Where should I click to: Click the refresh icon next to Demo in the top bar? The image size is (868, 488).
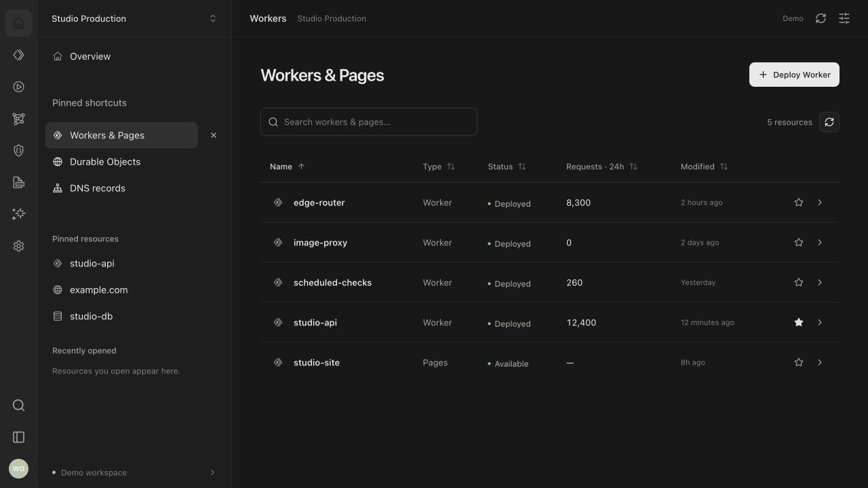(x=821, y=18)
